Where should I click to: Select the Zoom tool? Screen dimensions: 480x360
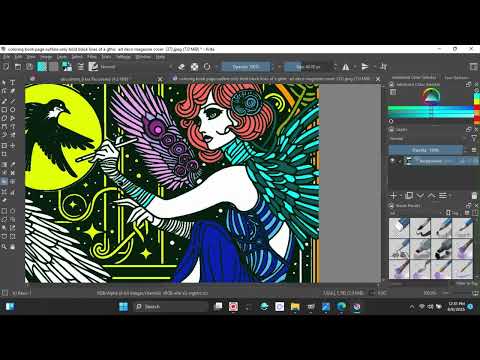point(4,247)
